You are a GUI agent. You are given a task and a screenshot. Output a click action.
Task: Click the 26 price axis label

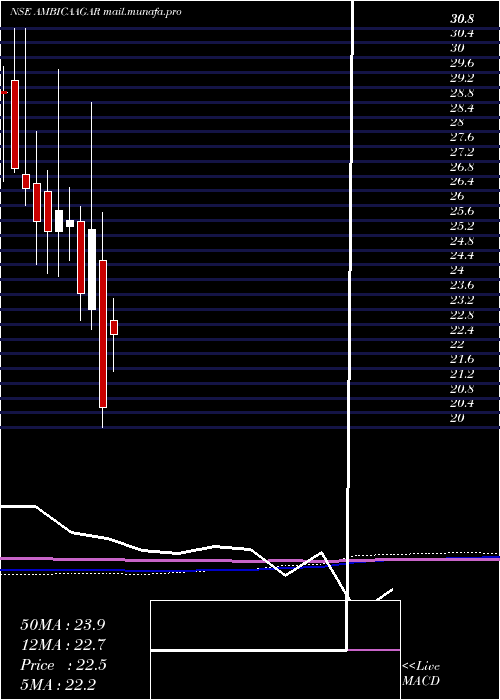(x=458, y=196)
